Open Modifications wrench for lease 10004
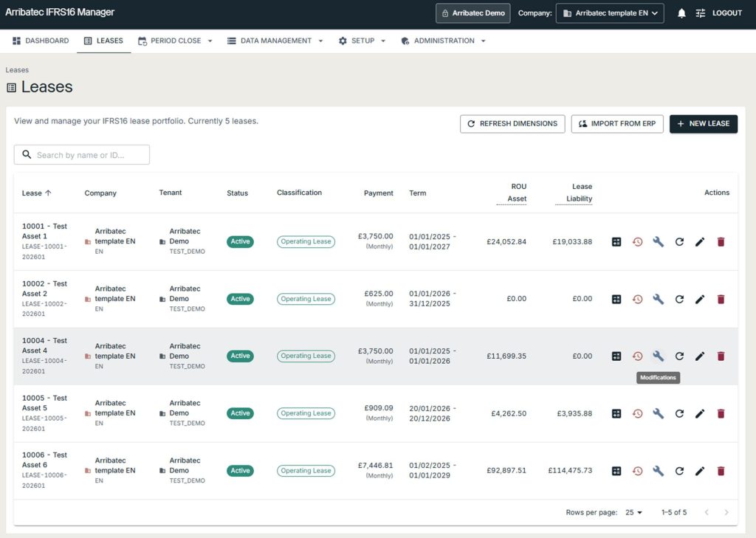The height and width of the screenshot is (538, 756). pyautogui.click(x=658, y=356)
